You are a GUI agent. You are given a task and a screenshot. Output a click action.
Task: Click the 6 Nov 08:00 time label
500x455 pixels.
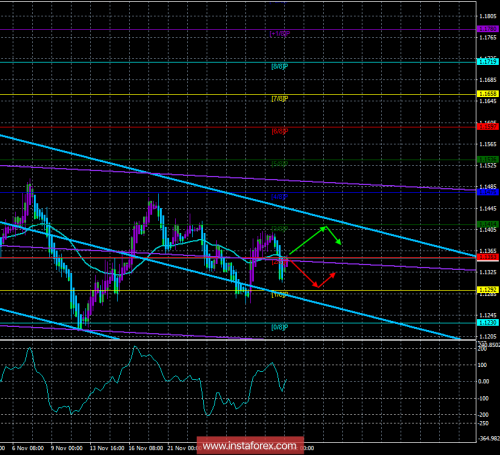click(x=28, y=448)
